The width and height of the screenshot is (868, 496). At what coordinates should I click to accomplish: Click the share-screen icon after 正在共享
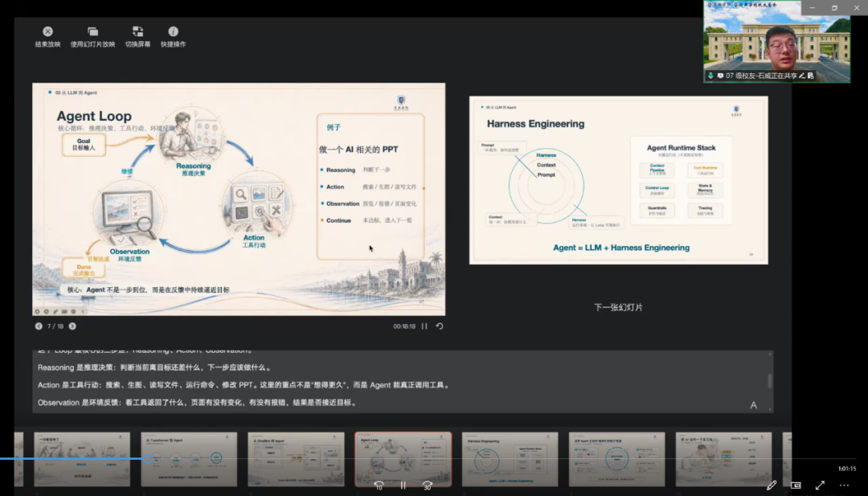810,76
